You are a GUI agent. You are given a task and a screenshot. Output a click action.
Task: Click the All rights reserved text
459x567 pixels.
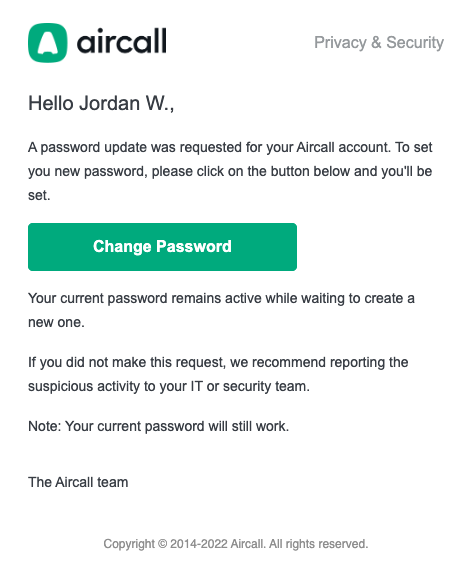[318, 544]
